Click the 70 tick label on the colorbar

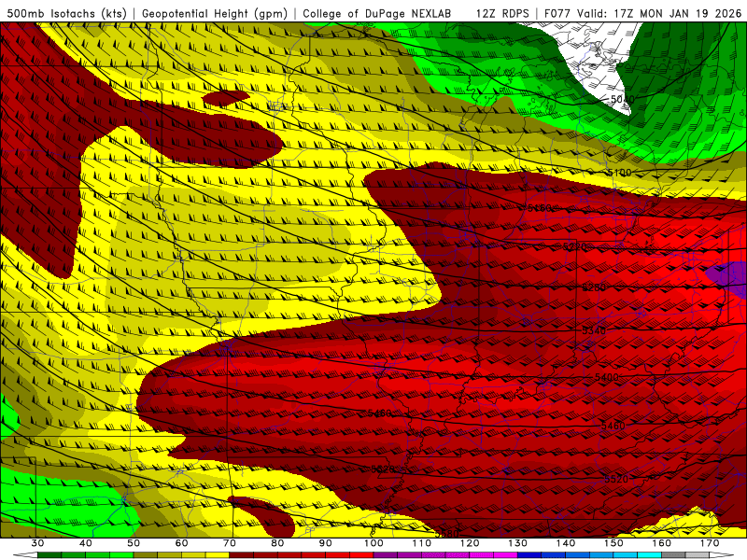point(230,543)
